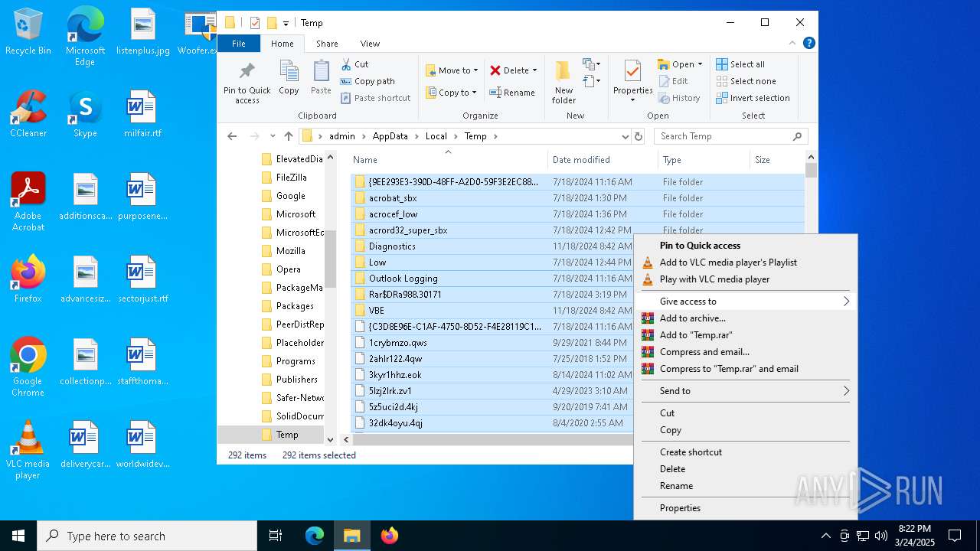The image size is (980, 551).
Task: Click Pin to Quick access ribbon icon
Action: point(247,83)
